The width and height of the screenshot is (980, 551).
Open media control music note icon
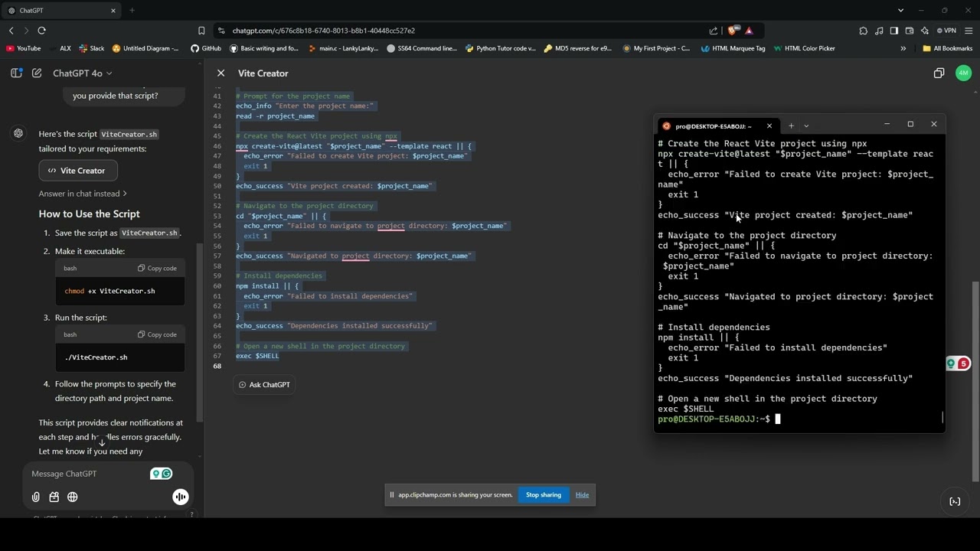(879, 31)
